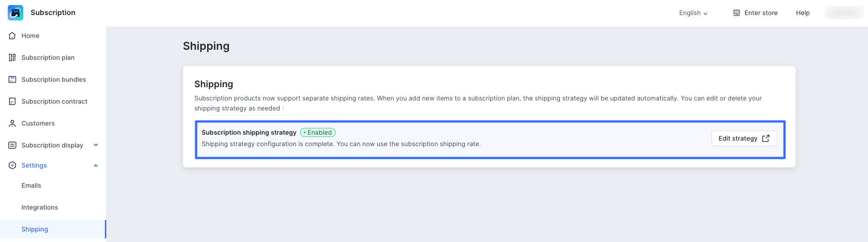Go to Integrations in settings

point(40,207)
